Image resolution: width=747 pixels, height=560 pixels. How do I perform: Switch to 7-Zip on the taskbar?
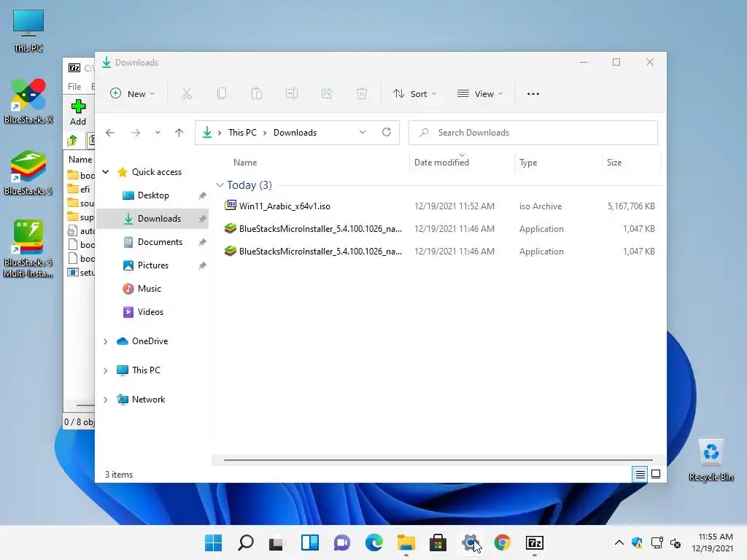pyautogui.click(x=535, y=542)
